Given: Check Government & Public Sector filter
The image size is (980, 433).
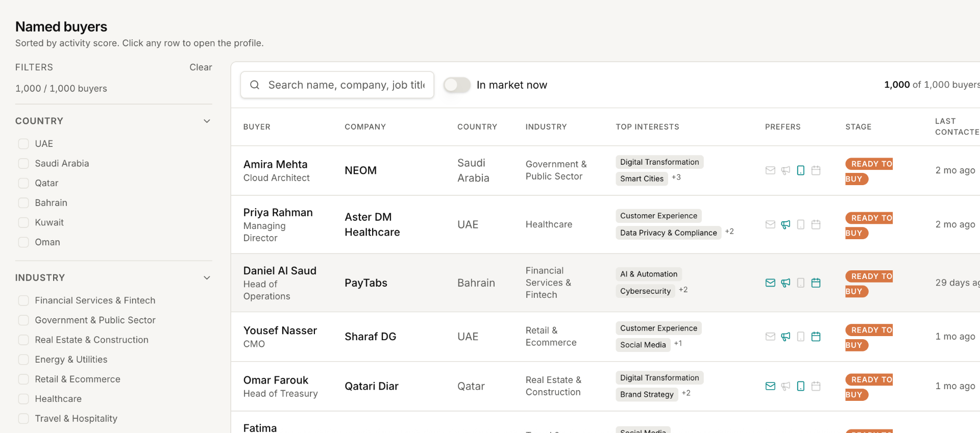Looking at the screenshot, I should pos(23,320).
